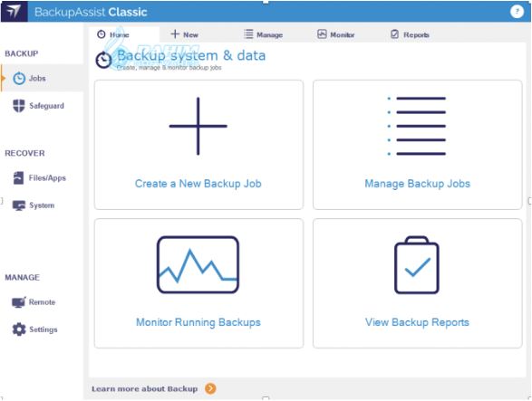532x401 pixels.
Task: Click the monitor graph icon
Action: (x=198, y=264)
